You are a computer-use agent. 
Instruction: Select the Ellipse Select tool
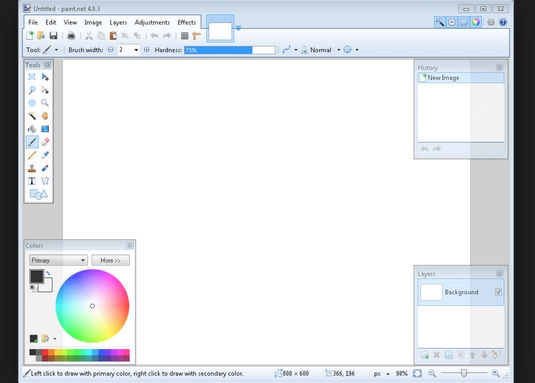coord(32,103)
